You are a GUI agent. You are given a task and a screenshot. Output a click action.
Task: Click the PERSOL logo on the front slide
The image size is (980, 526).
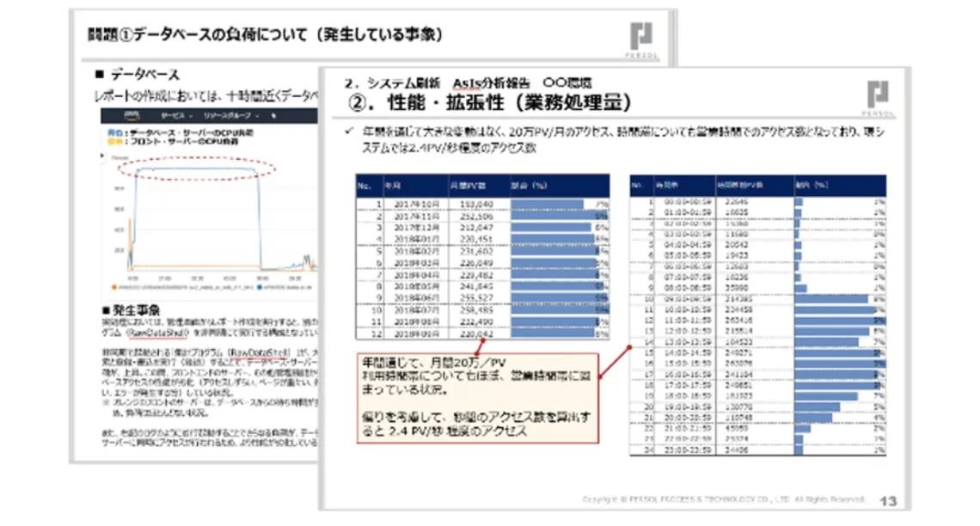[641, 36]
